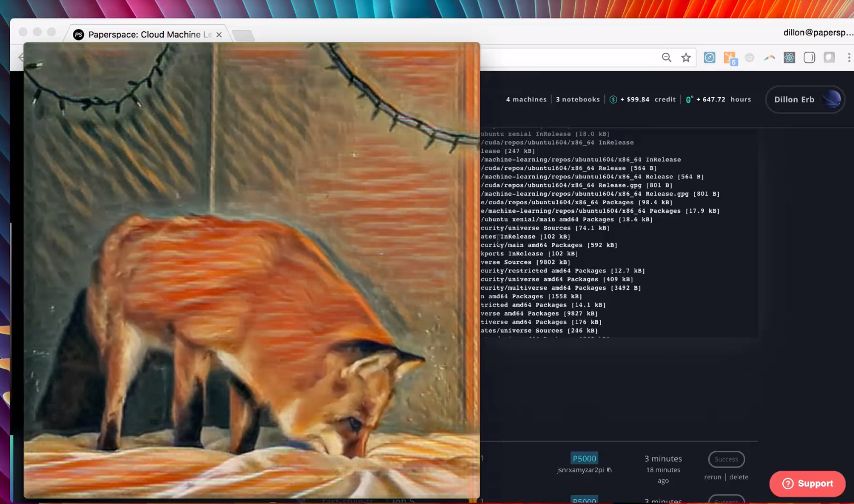Open a new browser tab
This screenshot has height=504, width=854.
[243, 35]
